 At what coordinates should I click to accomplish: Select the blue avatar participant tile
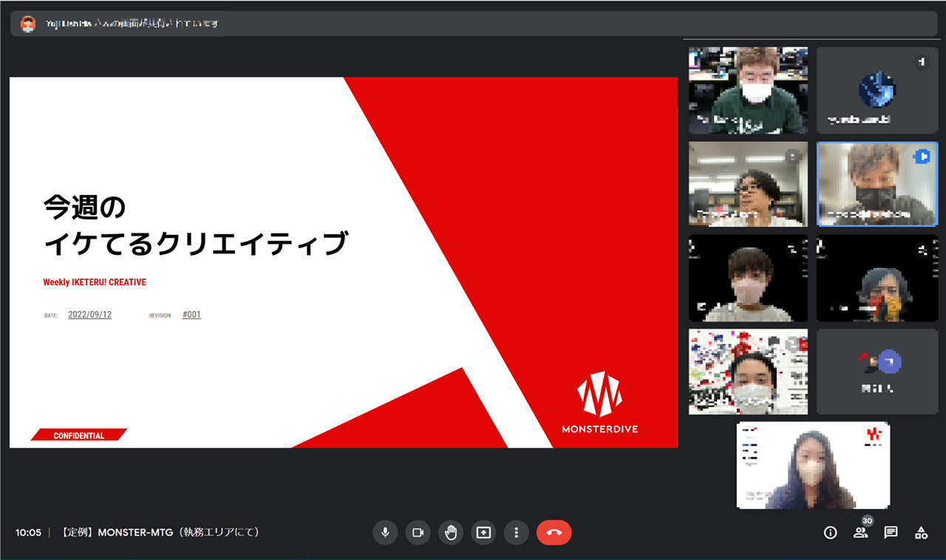coord(877,90)
